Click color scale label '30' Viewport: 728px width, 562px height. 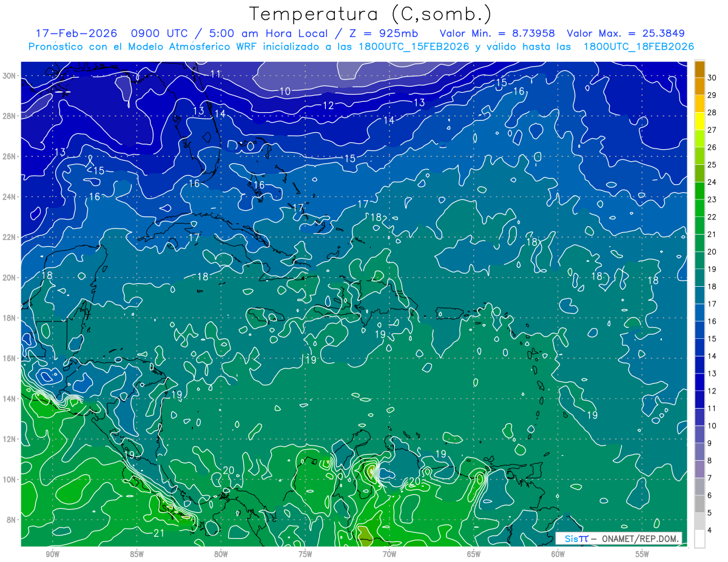pyautogui.click(x=712, y=78)
